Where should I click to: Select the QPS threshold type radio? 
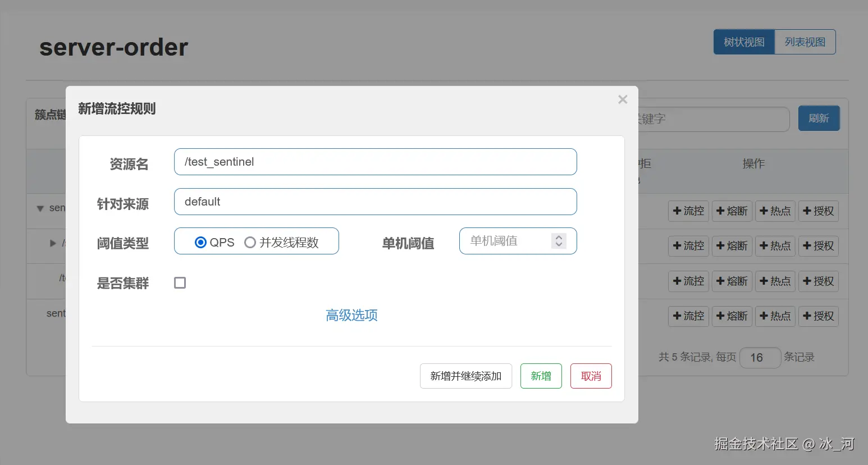point(200,242)
